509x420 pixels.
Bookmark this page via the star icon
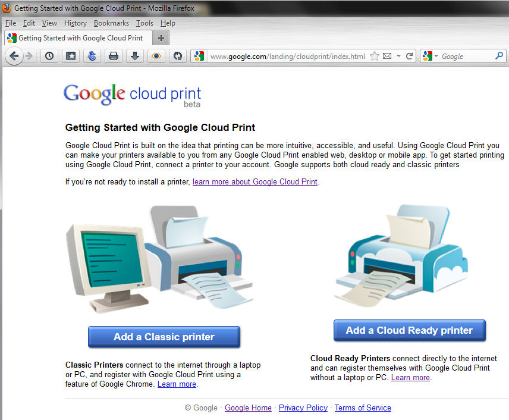click(375, 55)
